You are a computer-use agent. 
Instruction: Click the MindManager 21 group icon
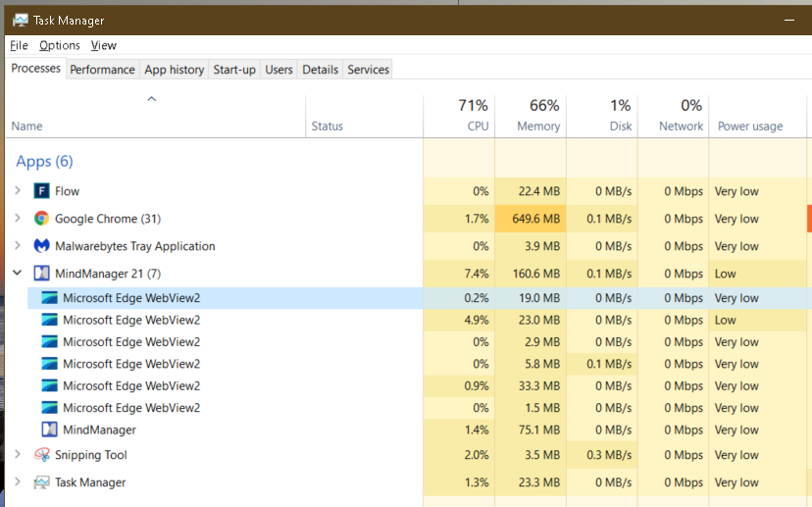click(x=42, y=274)
